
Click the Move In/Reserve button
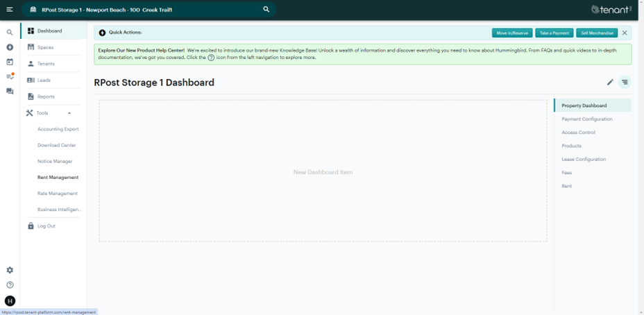[x=511, y=33]
